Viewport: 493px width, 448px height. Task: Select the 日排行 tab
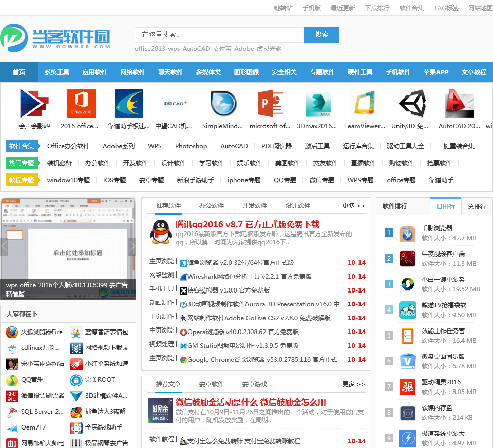tap(446, 206)
